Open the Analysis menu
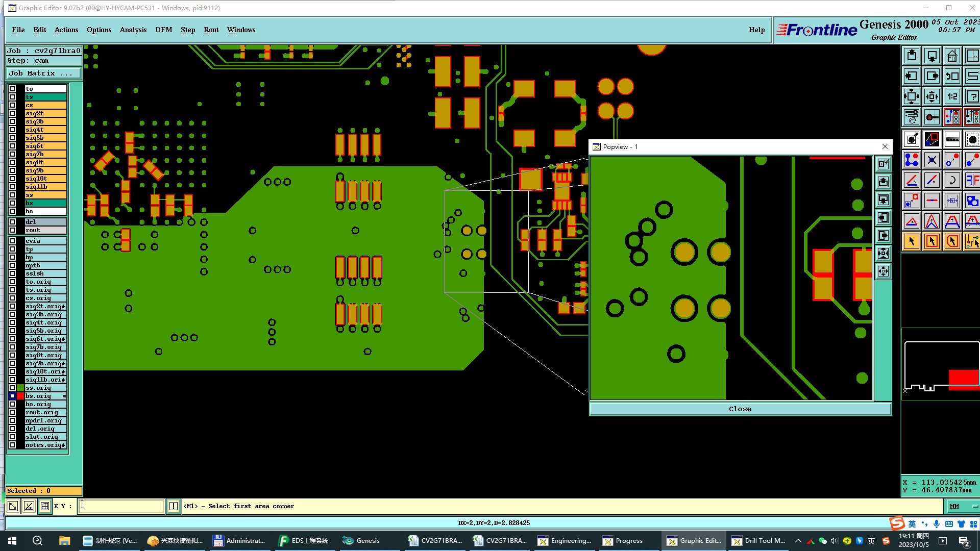The image size is (980, 551). point(133,30)
